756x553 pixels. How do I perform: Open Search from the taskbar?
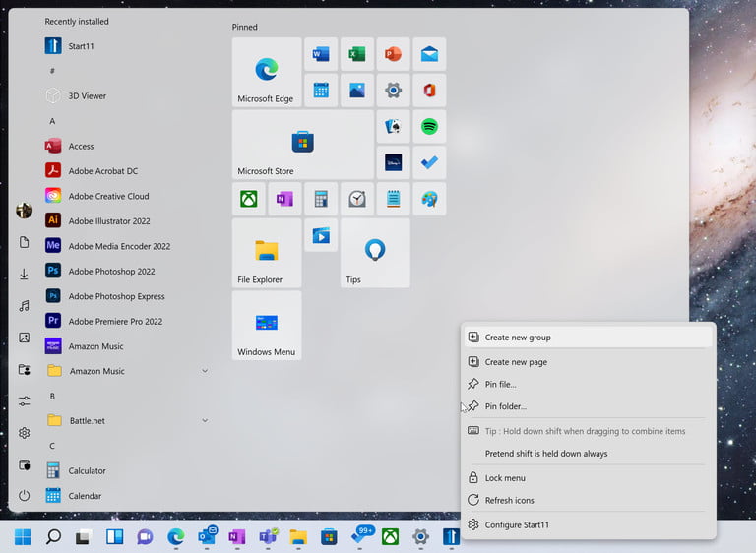[53, 536]
